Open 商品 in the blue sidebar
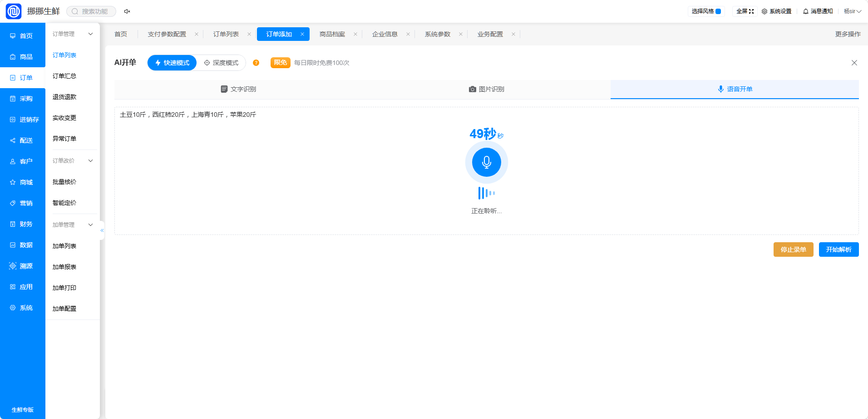 click(23, 57)
